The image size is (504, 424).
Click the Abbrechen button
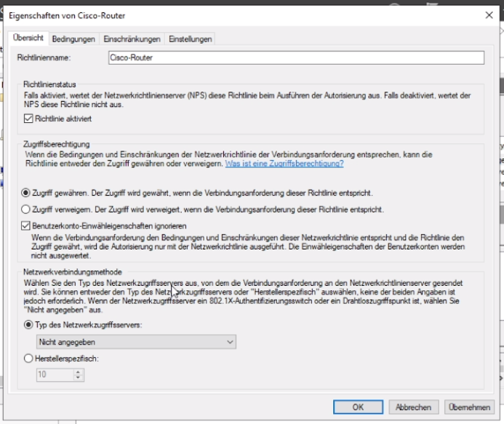click(x=414, y=407)
